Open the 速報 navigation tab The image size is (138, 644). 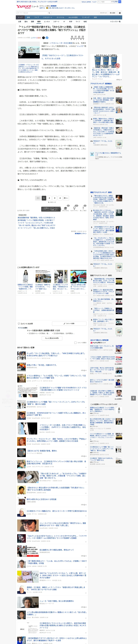[28, 17]
